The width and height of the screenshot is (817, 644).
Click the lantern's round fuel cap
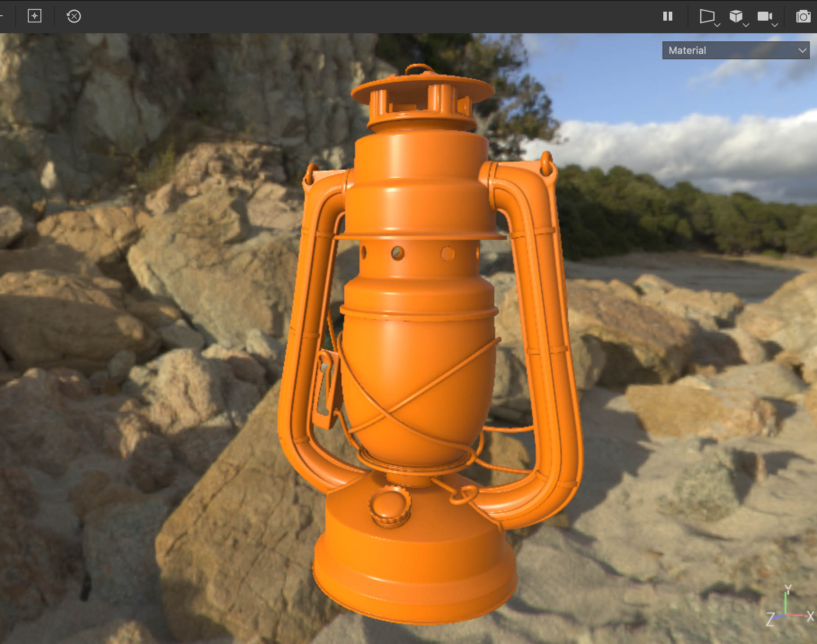click(390, 506)
